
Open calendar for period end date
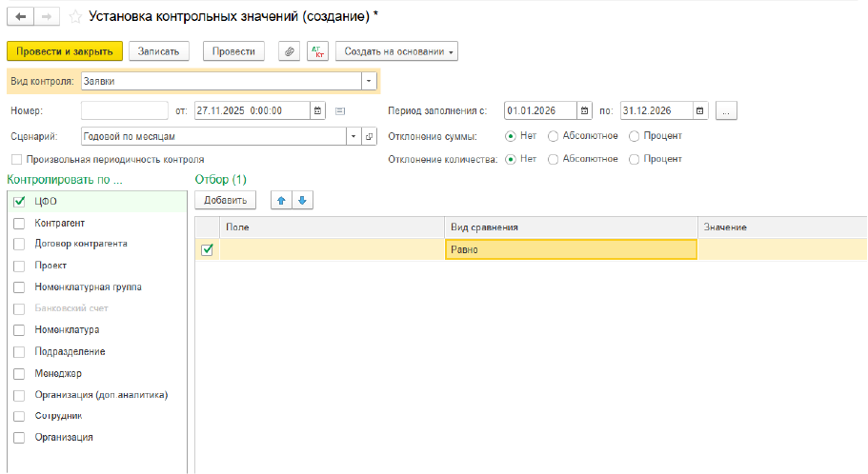pyautogui.click(x=699, y=110)
